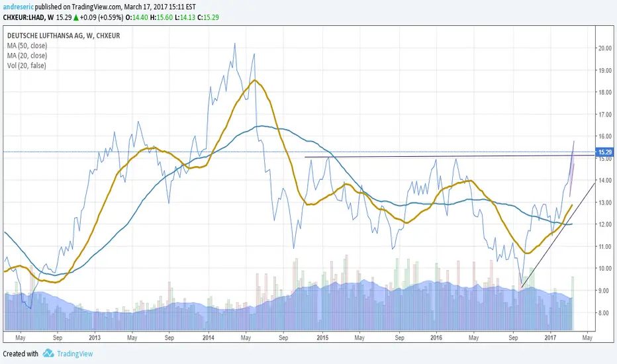Click the 19.00 price axis label
Screen dimensions: 617x364
[605, 70]
